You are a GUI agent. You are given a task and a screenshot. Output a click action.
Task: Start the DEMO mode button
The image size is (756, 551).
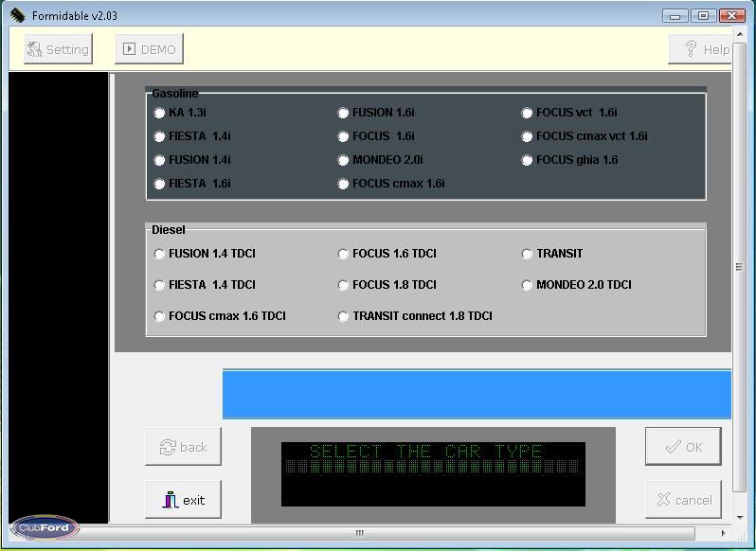(x=150, y=49)
